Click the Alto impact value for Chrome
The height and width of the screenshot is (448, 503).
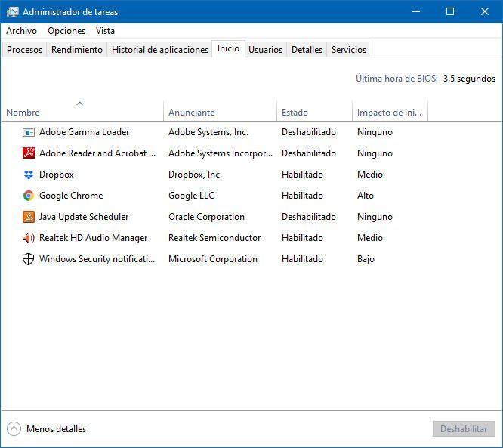tap(366, 196)
